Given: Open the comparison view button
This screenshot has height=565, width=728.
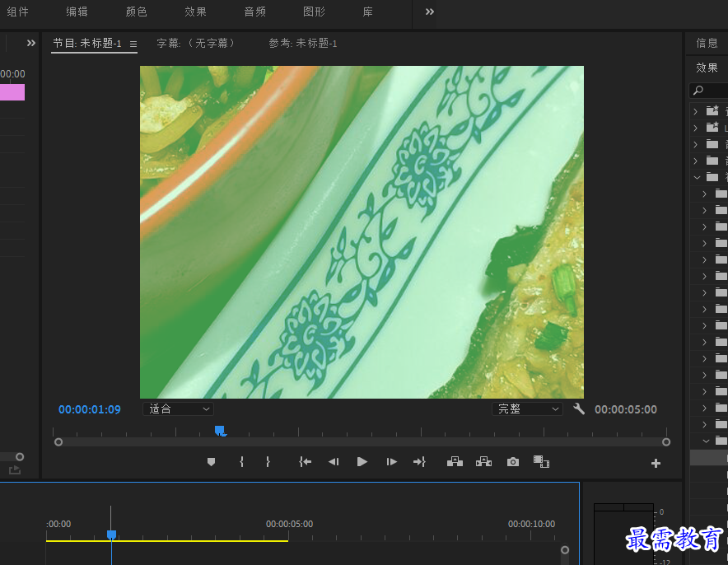Looking at the screenshot, I should tap(541, 462).
